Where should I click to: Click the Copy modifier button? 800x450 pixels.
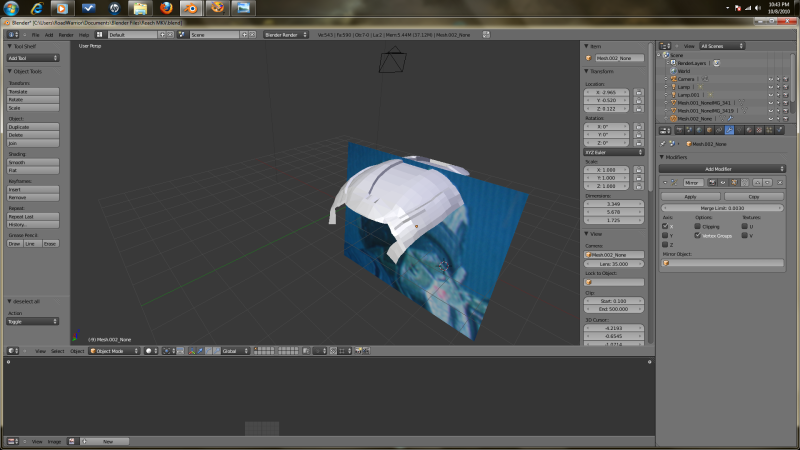(754, 196)
